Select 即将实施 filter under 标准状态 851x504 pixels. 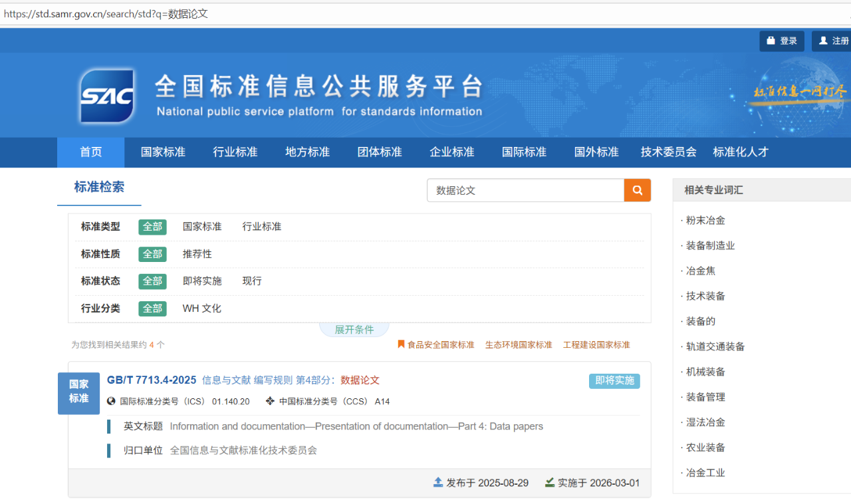(x=202, y=281)
